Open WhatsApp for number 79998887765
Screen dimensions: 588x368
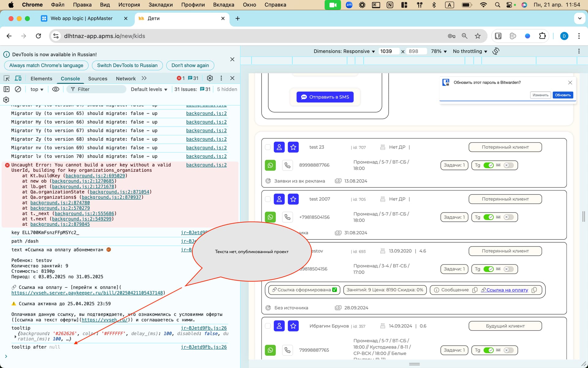pos(270,350)
